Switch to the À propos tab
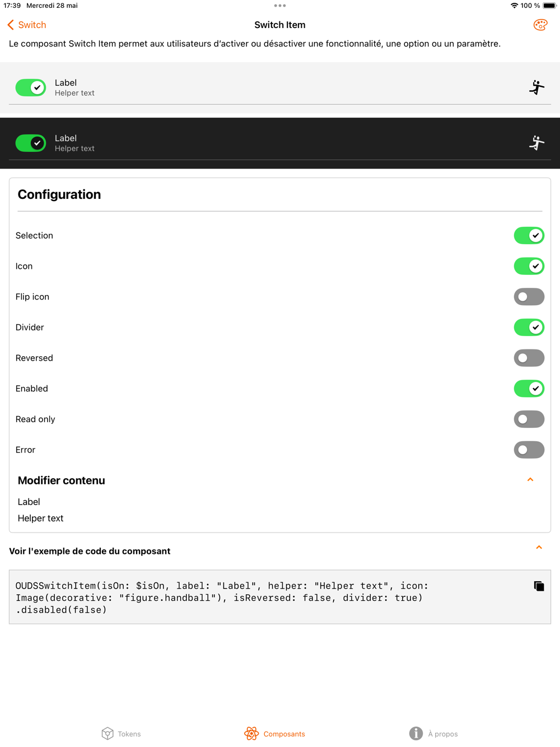The height and width of the screenshot is (747, 560). pos(433,734)
